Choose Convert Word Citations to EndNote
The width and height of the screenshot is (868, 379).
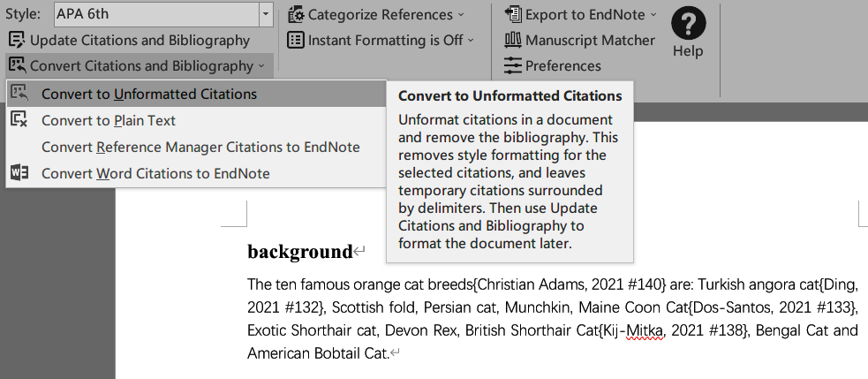pos(196,173)
